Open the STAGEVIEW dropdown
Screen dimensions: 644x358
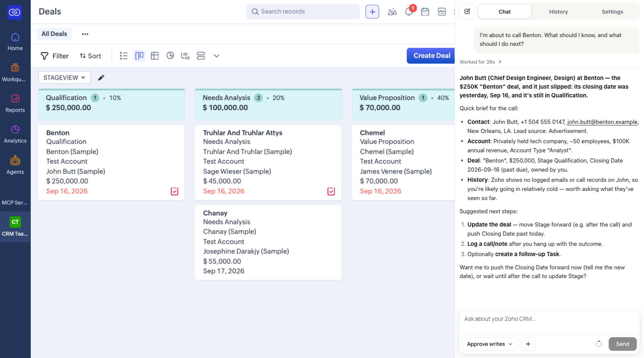click(x=64, y=78)
